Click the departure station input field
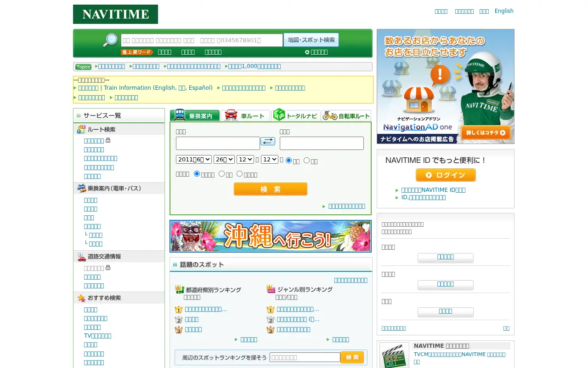 pos(218,143)
